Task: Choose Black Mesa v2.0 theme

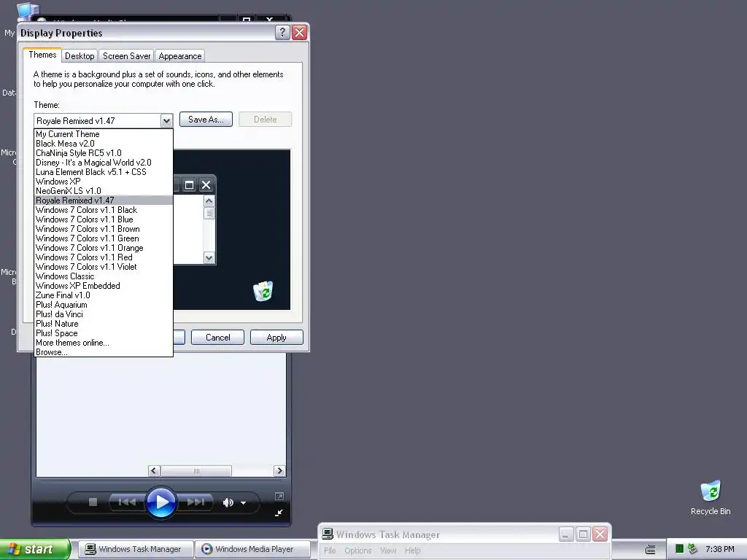Action: (104, 144)
